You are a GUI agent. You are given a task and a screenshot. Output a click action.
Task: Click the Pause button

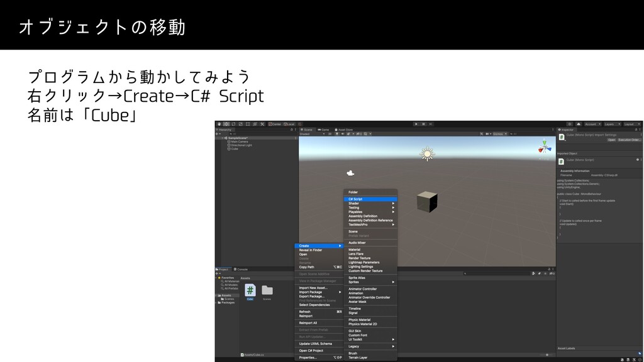pyautogui.click(x=423, y=124)
